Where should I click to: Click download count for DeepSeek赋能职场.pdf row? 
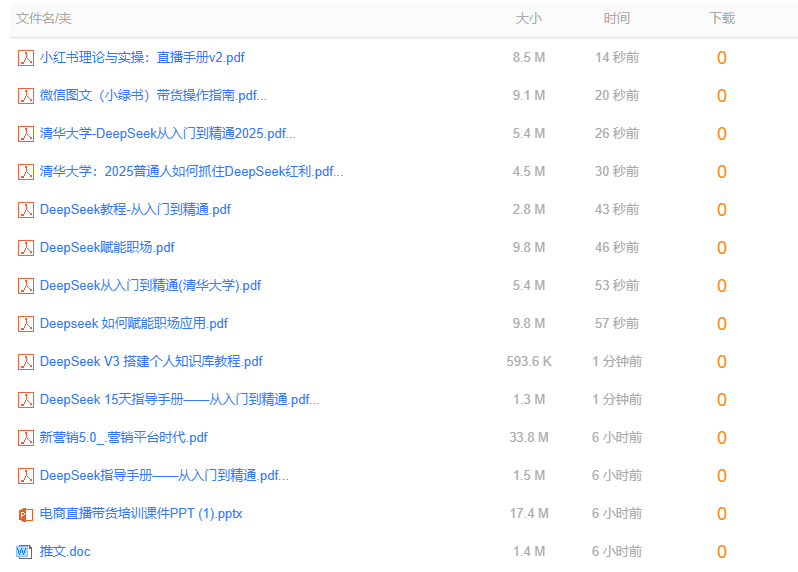pos(722,248)
